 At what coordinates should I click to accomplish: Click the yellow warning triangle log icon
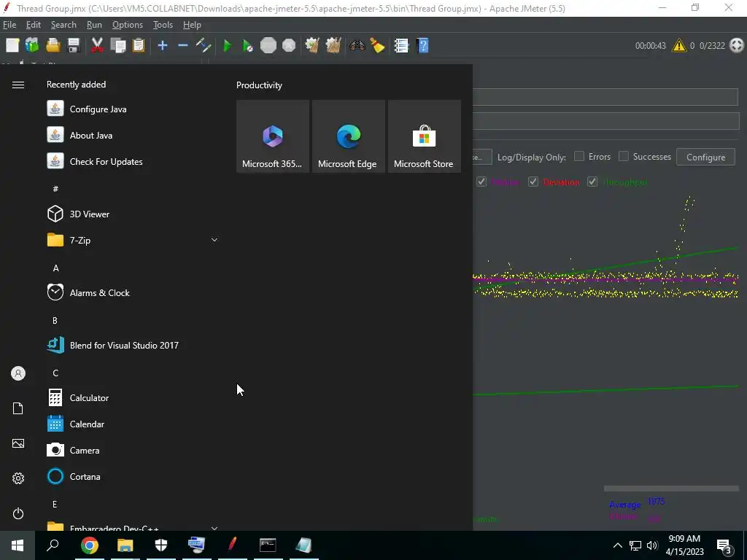pyautogui.click(x=679, y=46)
